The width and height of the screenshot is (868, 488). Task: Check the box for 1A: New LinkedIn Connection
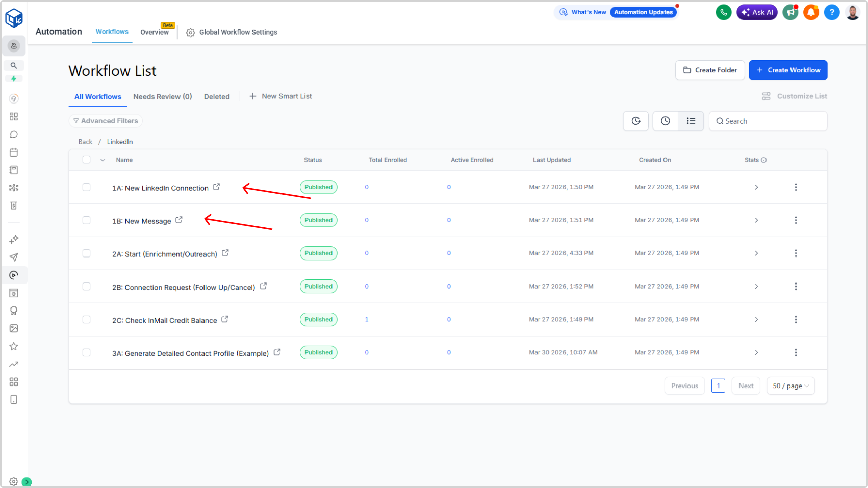click(87, 187)
